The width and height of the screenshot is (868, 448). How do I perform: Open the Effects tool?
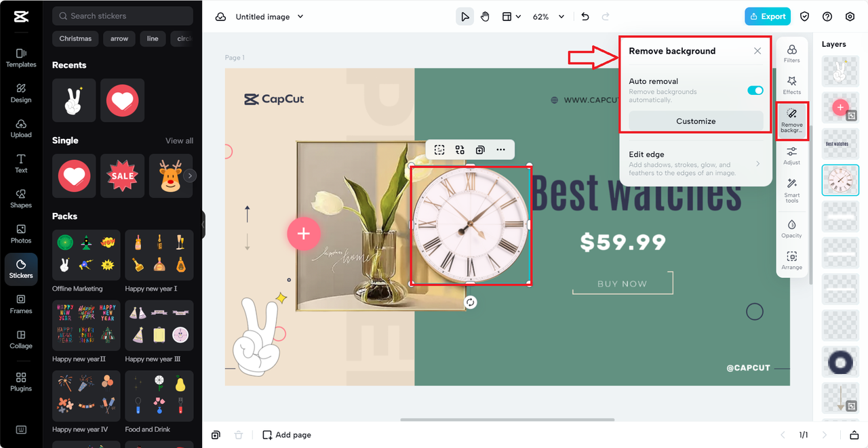tap(791, 85)
